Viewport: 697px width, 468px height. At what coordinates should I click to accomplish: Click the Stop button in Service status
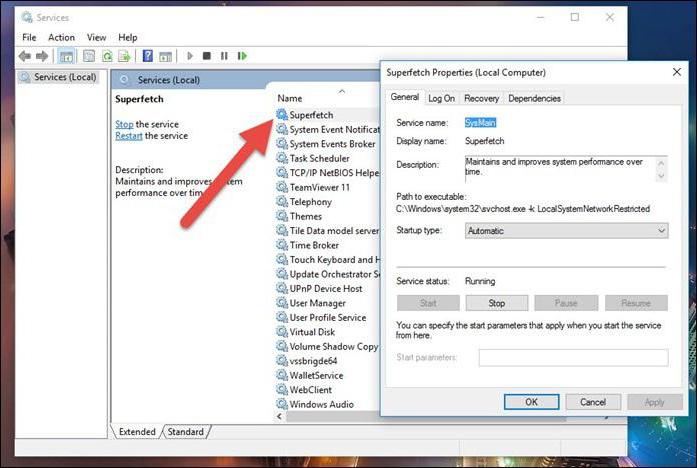coord(496,303)
